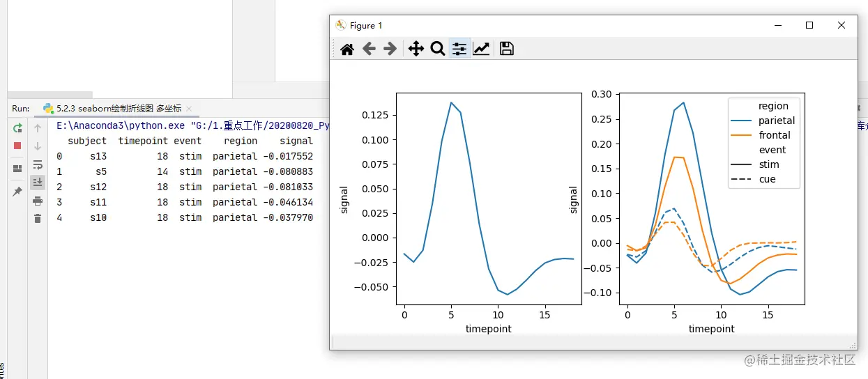The width and height of the screenshot is (868, 379).
Task: Close the Figure 1 window
Action: click(x=842, y=25)
